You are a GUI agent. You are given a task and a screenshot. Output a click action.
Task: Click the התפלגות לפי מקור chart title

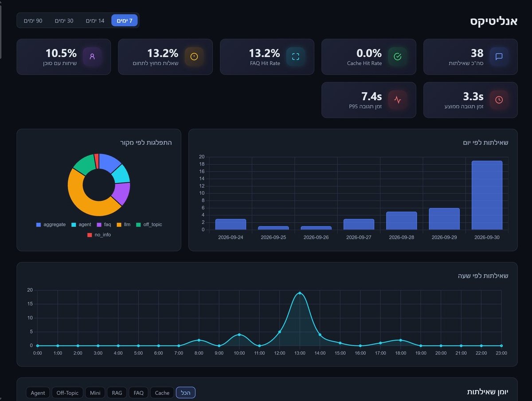(x=146, y=142)
